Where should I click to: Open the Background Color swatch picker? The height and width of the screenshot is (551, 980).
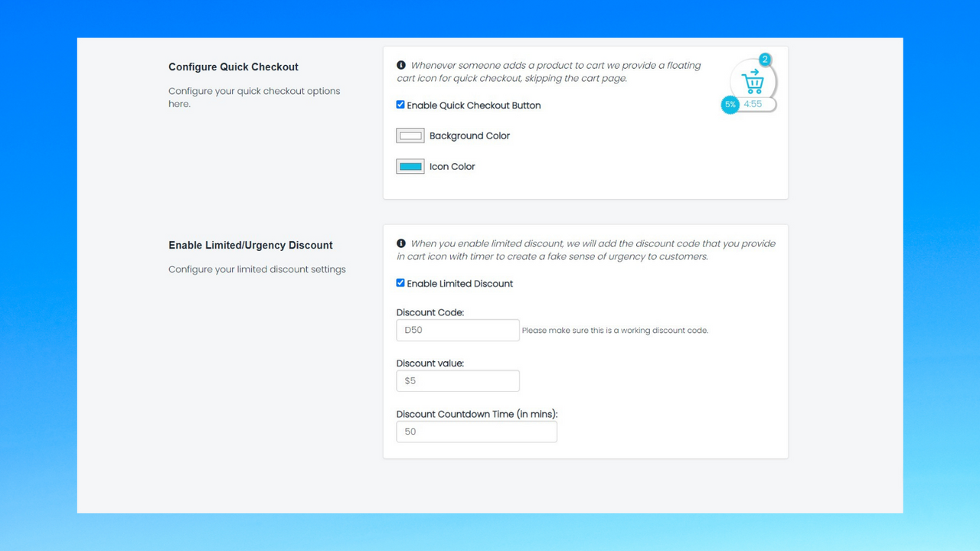pyautogui.click(x=410, y=136)
